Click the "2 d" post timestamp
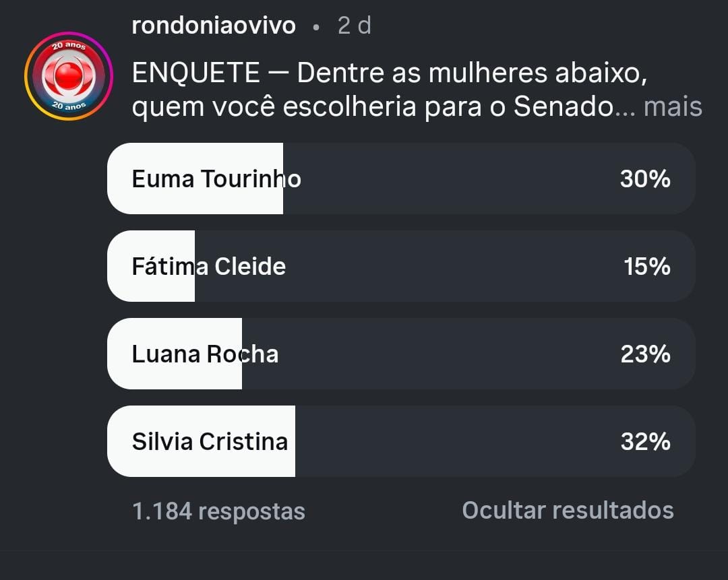This screenshot has width=728, height=580. tap(354, 26)
